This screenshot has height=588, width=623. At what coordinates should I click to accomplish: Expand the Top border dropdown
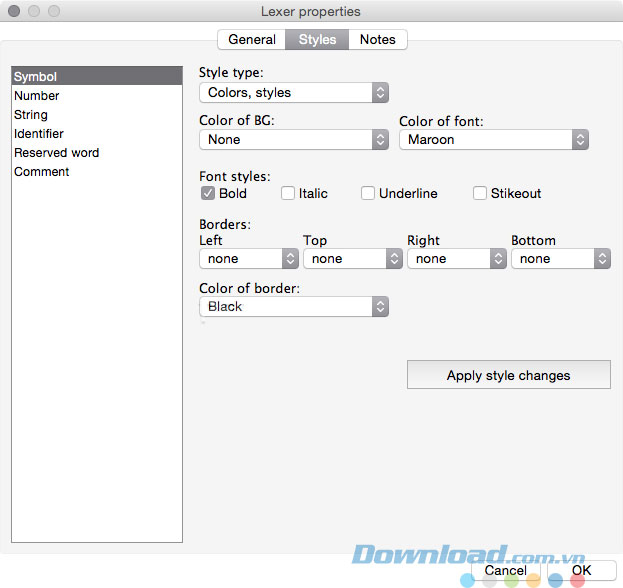[352, 258]
